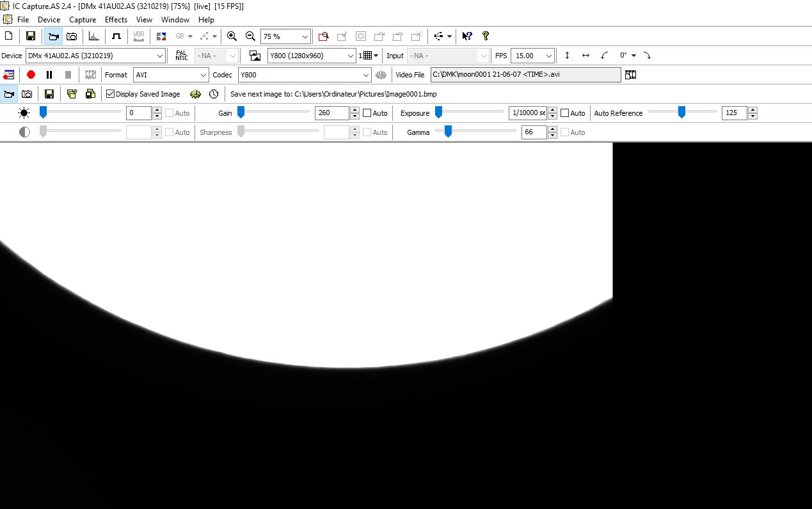Screen dimensions: 812x509
Task: Click the brightness sun icon
Action: coord(24,113)
